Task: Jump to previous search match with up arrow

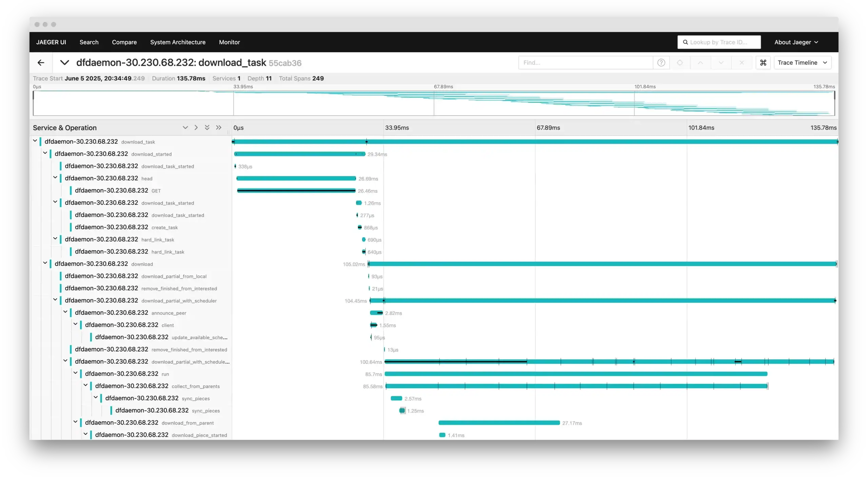Action: click(700, 62)
